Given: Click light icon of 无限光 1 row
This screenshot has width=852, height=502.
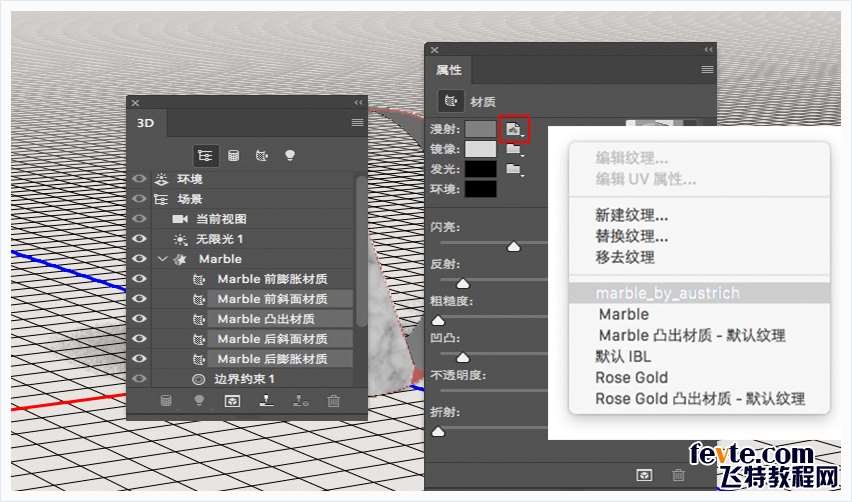Looking at the screenshot, I should 180,239.
